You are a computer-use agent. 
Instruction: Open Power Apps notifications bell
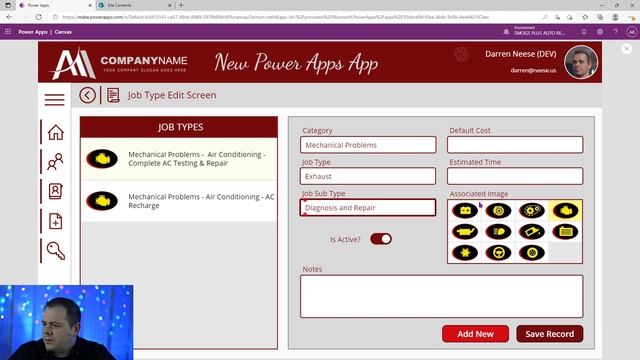pyautogui.click(x=584, y=31)
